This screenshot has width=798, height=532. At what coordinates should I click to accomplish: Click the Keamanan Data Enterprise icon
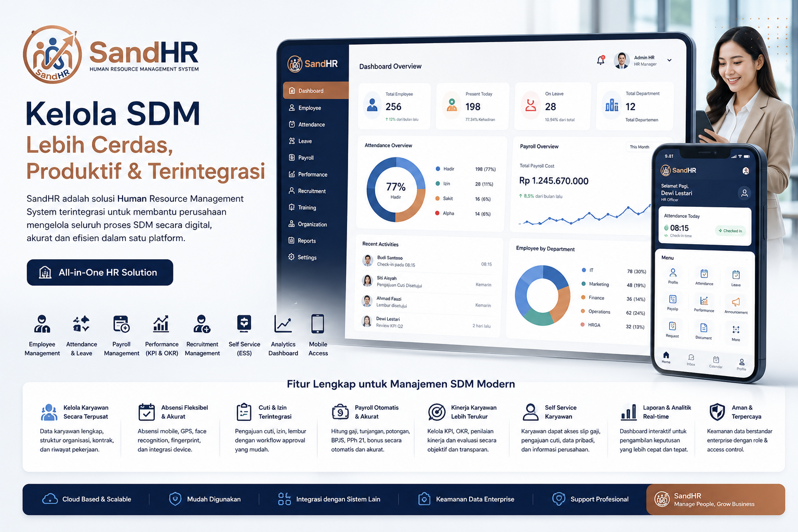(x=424, y=499)
